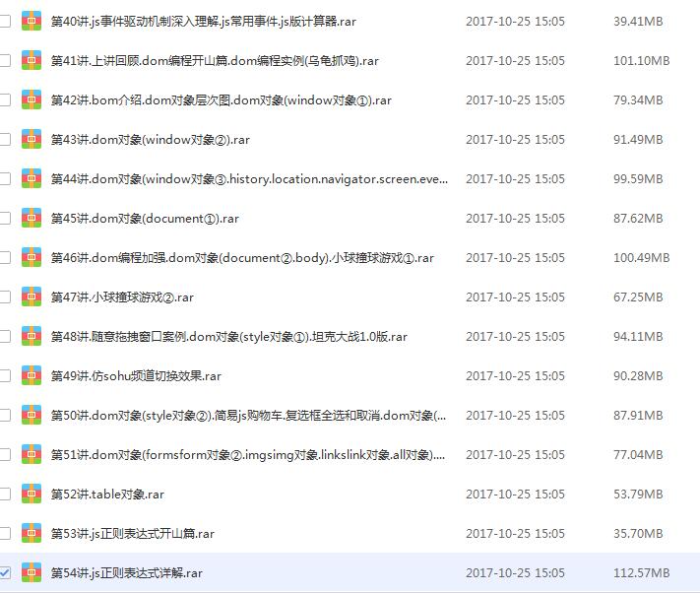Uncheck the selected 第54讲 file checkbox

(5, 572)
